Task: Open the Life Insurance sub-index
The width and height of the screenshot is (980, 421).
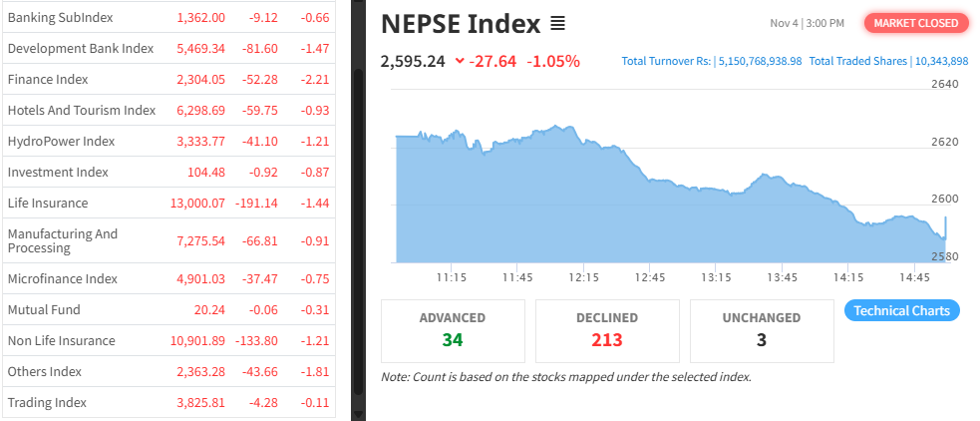Action: coord(48,203)
